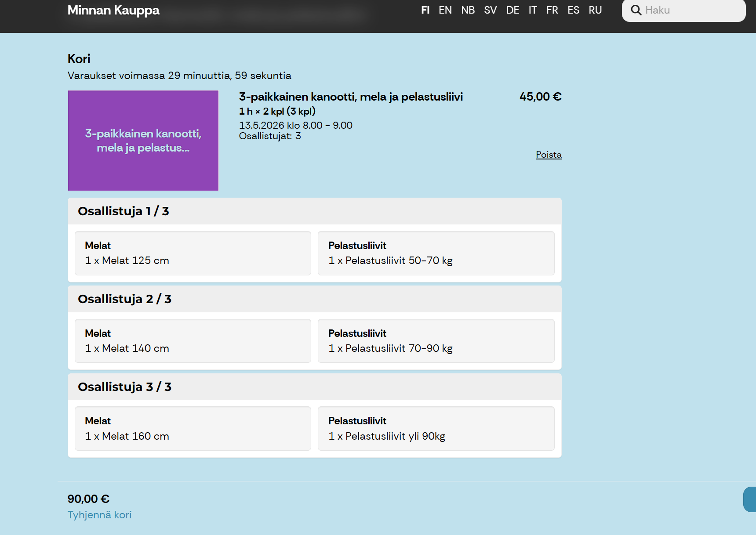The width and height of the screenshot is (756, 535).
Task: Switch language to IT
Action: tap(533, 10)
